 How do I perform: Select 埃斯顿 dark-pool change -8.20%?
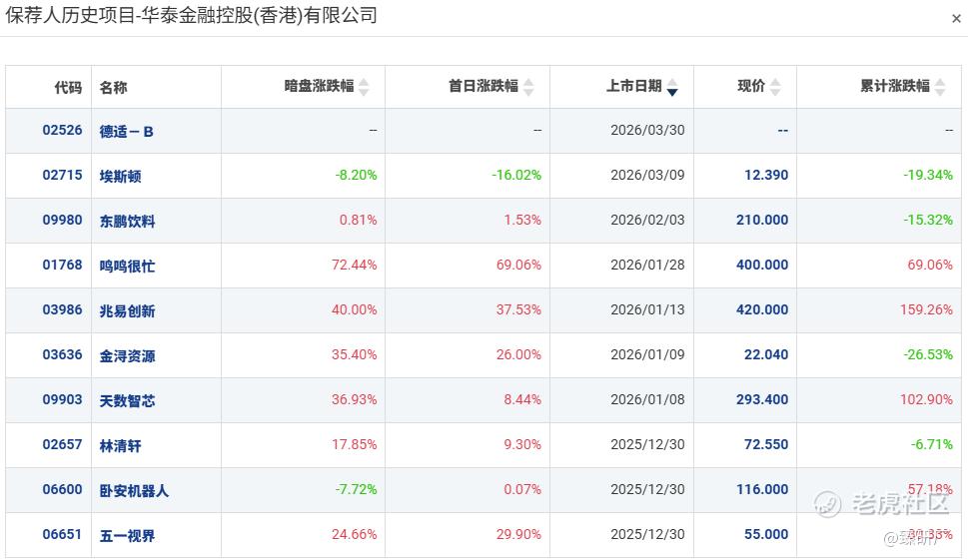point(357,175)
